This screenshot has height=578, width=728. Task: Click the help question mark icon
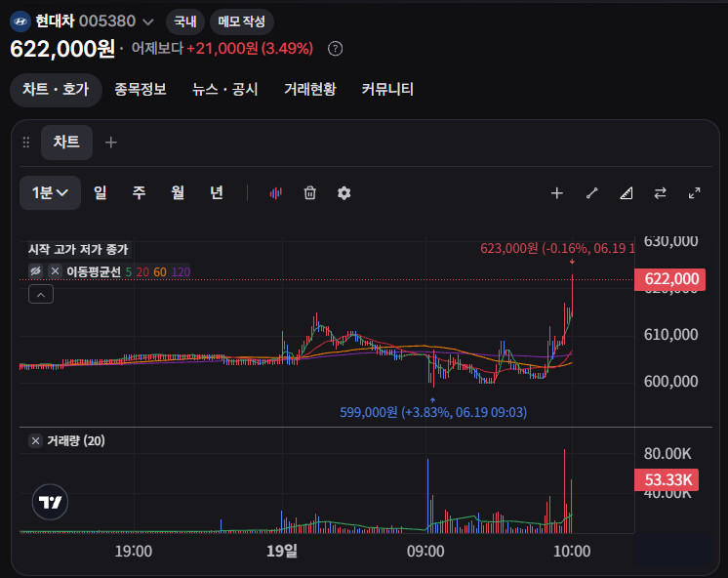[336, 49]
